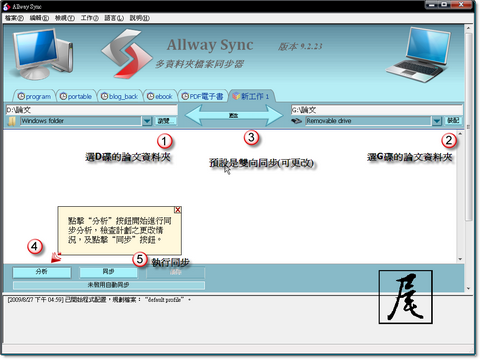Switch to the portable tab

76,96
